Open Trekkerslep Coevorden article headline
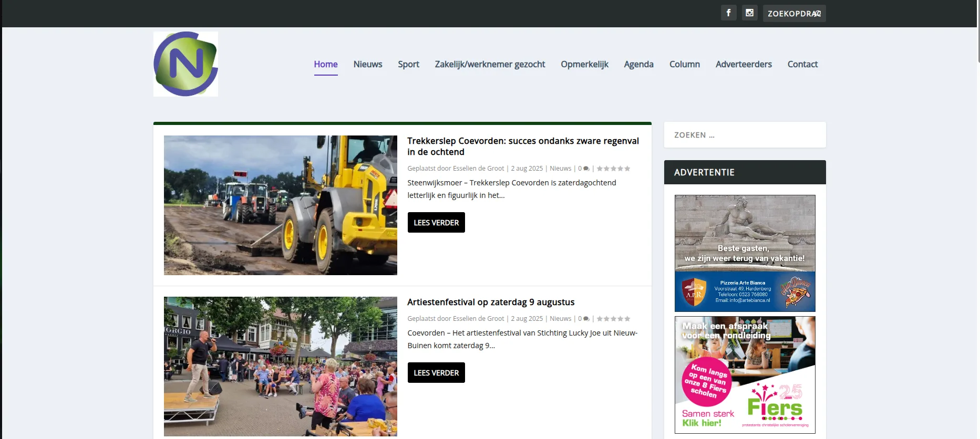The height and width of the screenshot is (439, 980). pyautogui.click(x=523, y=147)
